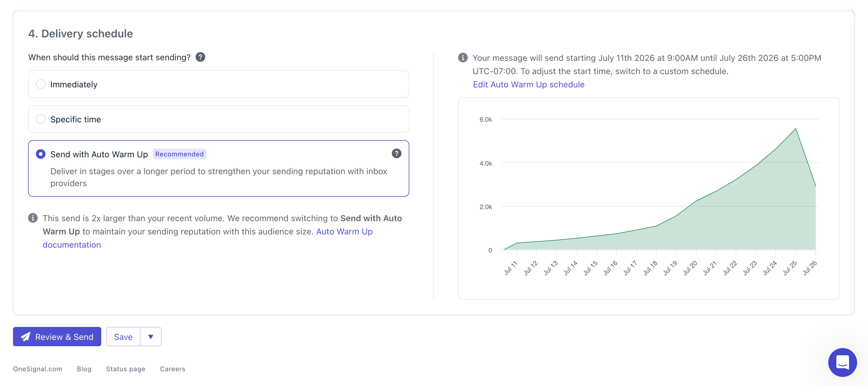
Task: Select the Specific time radio option
Action: [41, 119]
